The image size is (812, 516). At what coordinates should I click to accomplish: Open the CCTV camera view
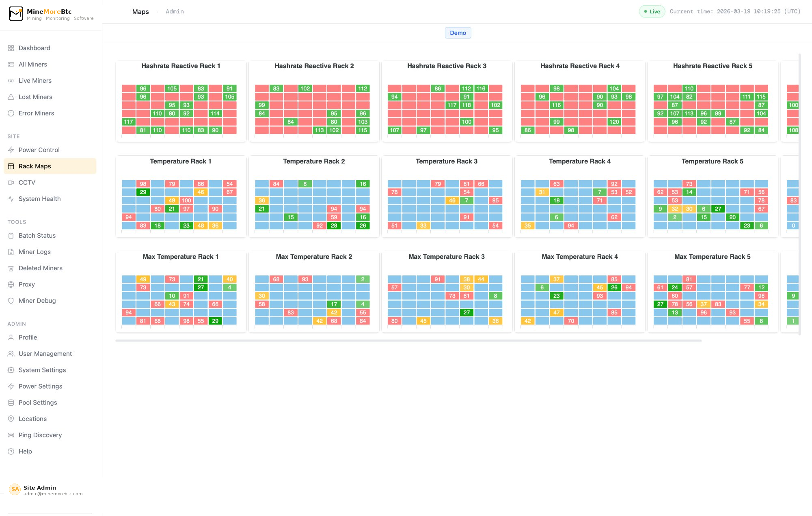(x=27, y=182)
